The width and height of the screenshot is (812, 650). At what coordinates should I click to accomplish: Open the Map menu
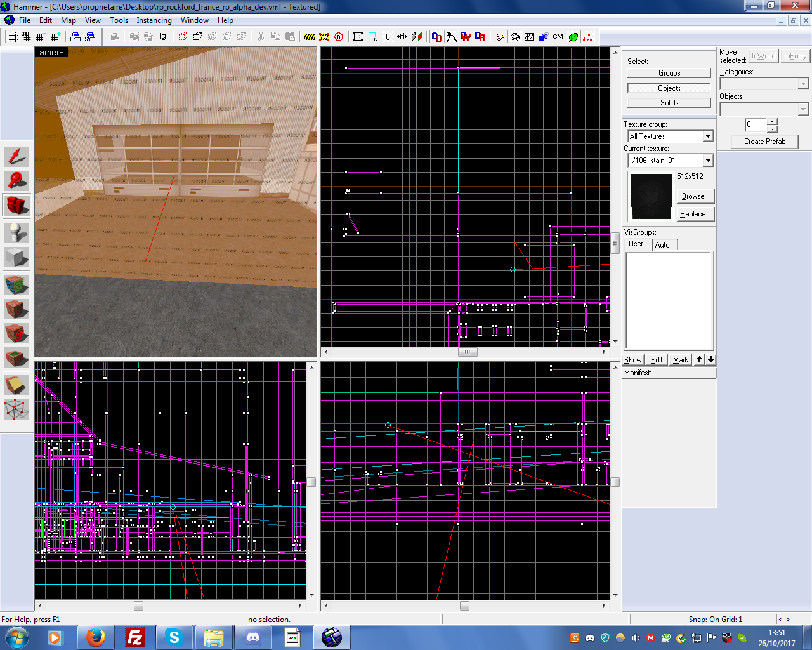click(x=69, y=20)
